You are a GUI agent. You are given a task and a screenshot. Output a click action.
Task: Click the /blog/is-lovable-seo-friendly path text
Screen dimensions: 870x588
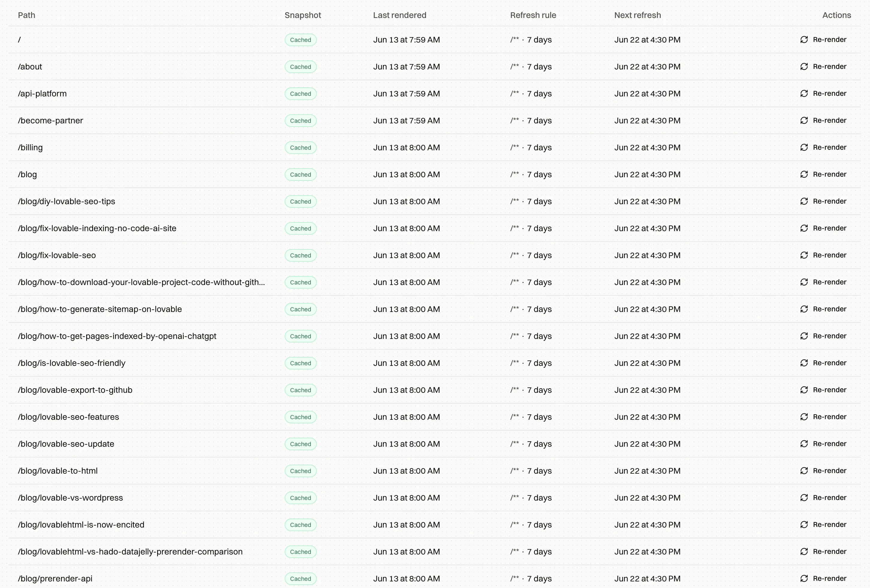point(72,363)
